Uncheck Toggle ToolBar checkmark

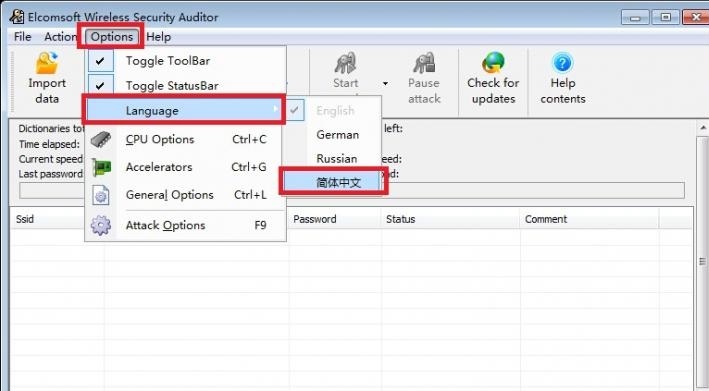tap(100, 61)
